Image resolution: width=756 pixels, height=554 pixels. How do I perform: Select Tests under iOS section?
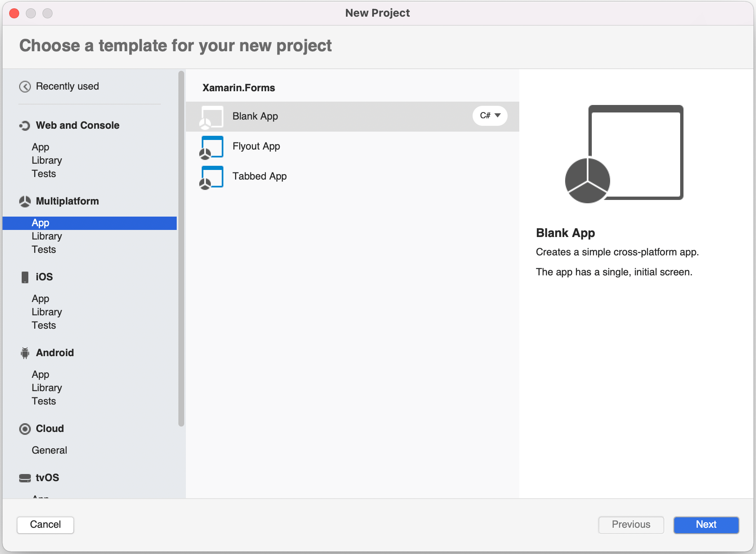coord(44,325)
